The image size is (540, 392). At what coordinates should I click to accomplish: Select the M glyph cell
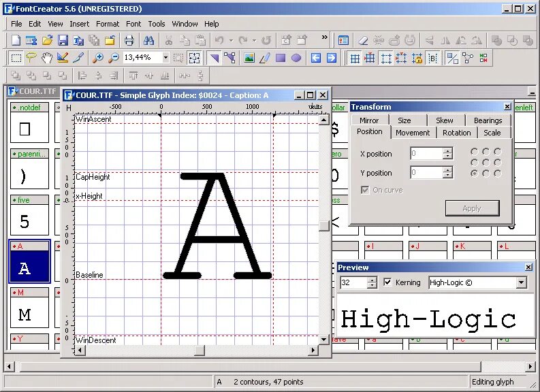[x=29, y=308]
